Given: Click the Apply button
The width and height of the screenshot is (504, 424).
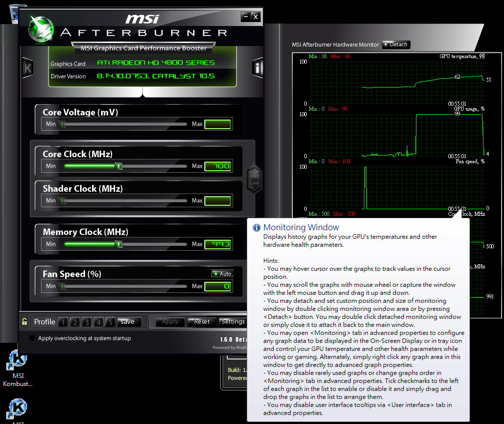Looking at the screenshot, I should [x=170, y=322].
